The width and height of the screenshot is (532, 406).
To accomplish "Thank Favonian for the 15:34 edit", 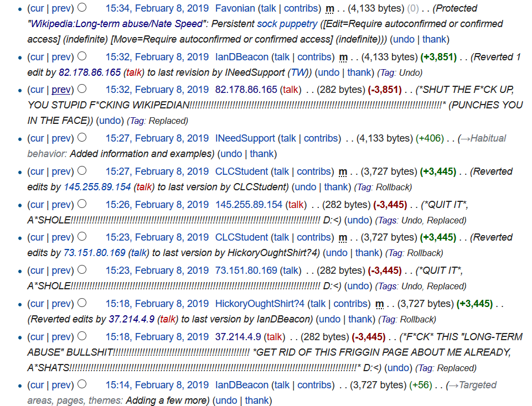I will point(434,39).
